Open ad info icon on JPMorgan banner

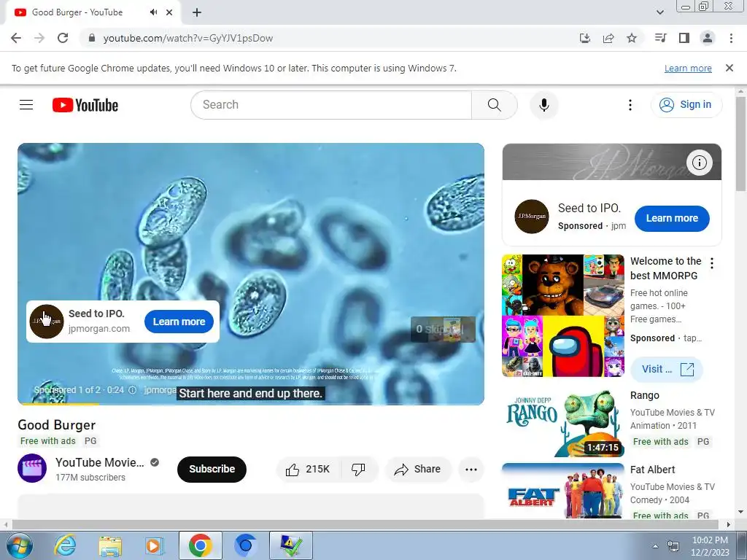[x=700, y=163]
